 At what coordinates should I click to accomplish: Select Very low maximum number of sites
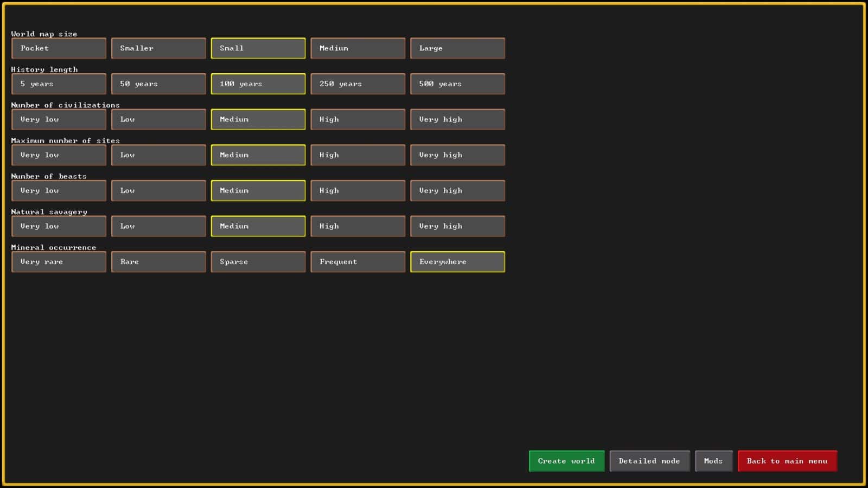click(59, 155)
